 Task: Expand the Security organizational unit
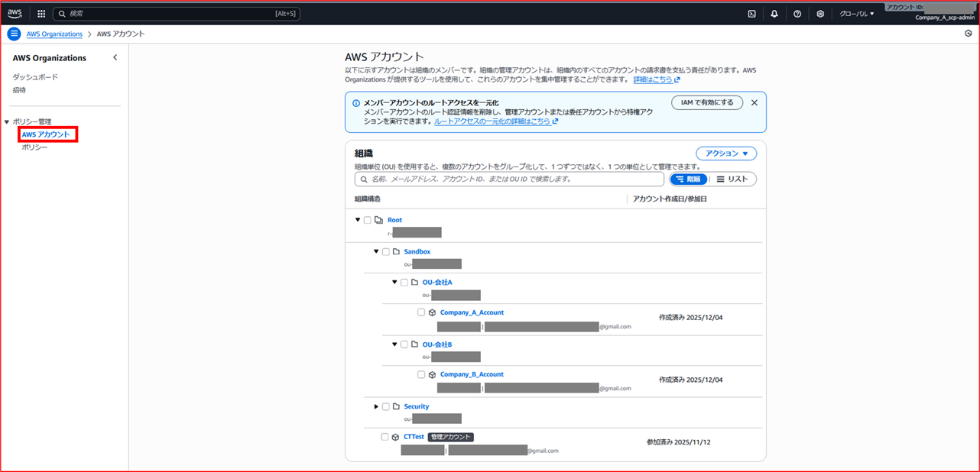pos(375,406)
